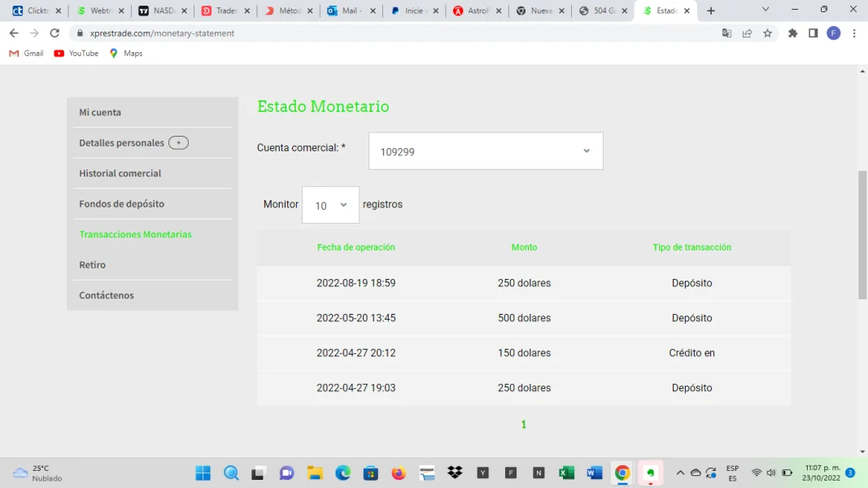
Task: Go to page 1 in pagination
Action: point(524,425)
